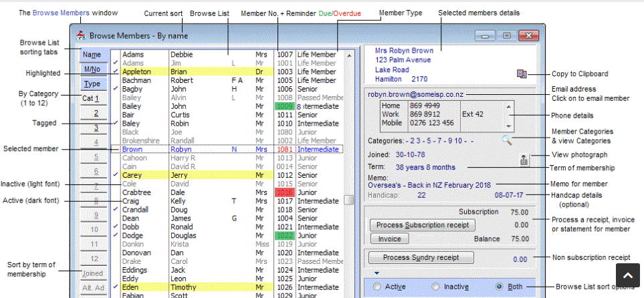The height and width of the screenshot is (298, 644).
Task: Switch to the M/No sorting tab
Action: [92, 69]
